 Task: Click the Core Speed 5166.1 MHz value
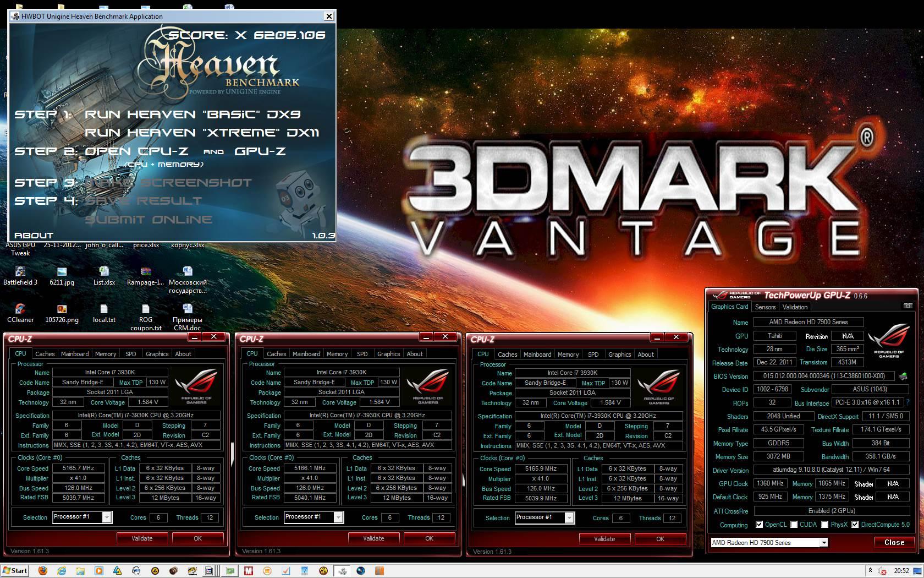(x=310, y=468)
